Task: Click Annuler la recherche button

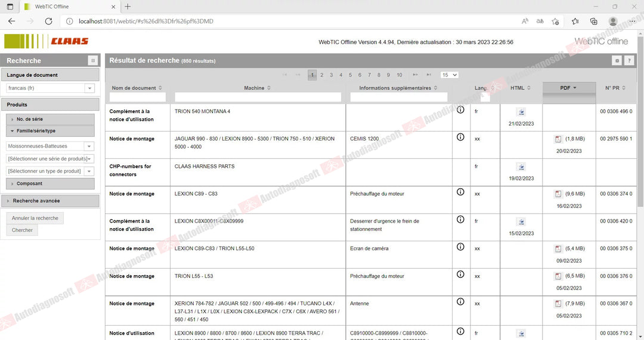Action: (x=35, y=218)
